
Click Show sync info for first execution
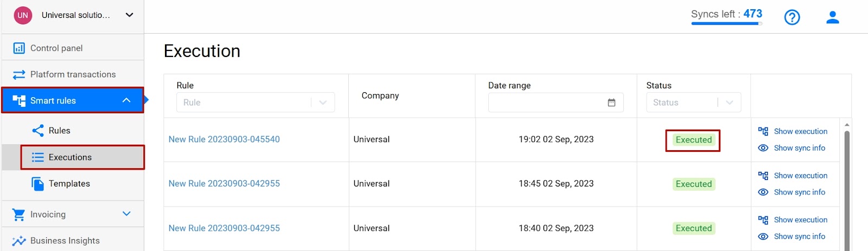click(x=799, y=148)
